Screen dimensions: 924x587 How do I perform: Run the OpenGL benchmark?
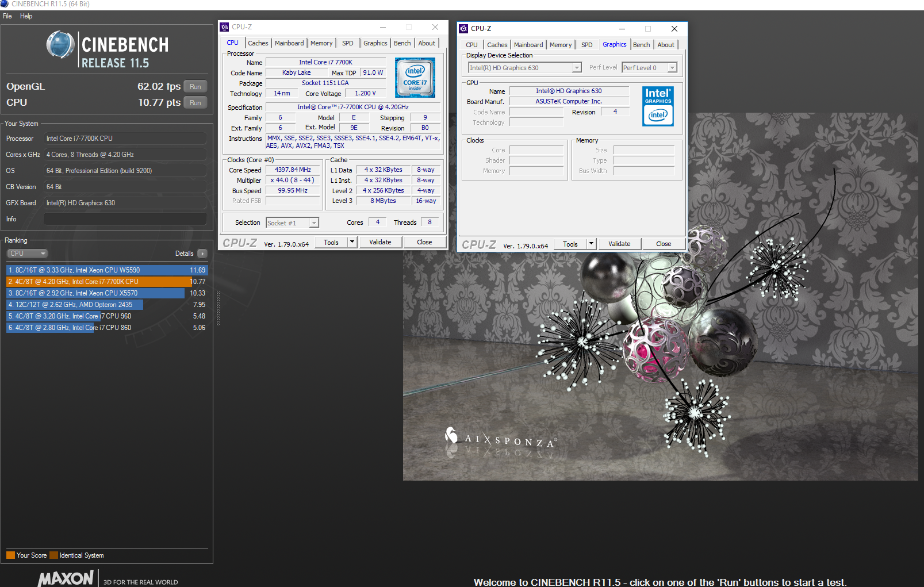(195, 87)
